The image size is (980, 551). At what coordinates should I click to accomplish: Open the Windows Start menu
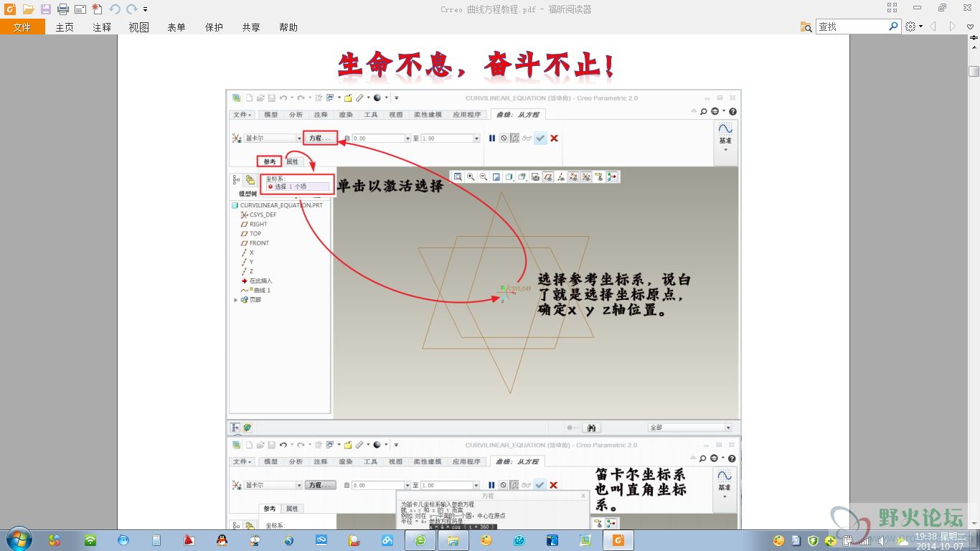click(x=18, y=539)
